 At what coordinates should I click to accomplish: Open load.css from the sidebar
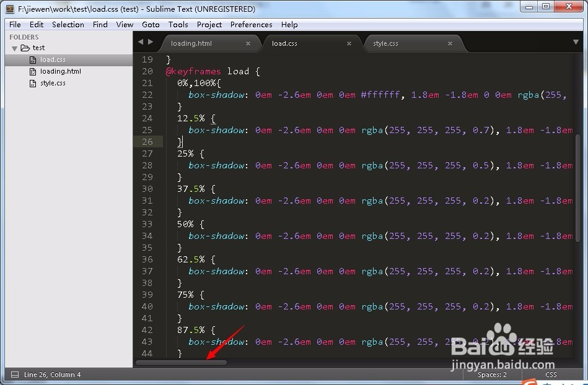pos(53,59)
